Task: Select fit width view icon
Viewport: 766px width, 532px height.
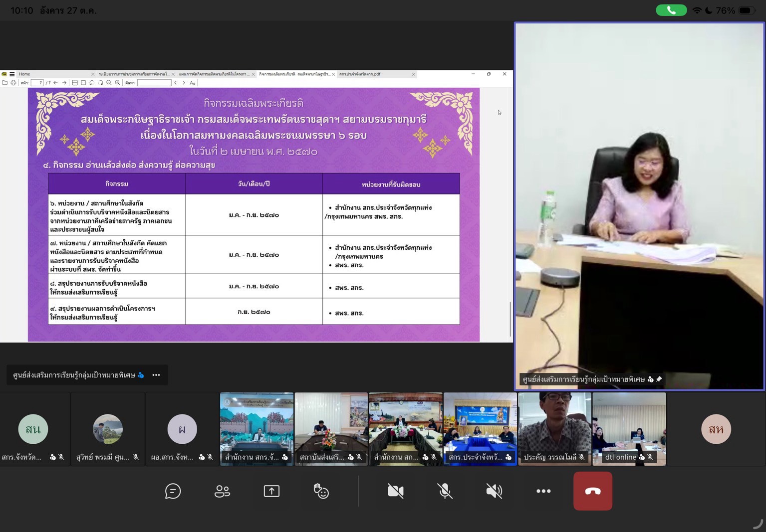Action: coord(75,83)
